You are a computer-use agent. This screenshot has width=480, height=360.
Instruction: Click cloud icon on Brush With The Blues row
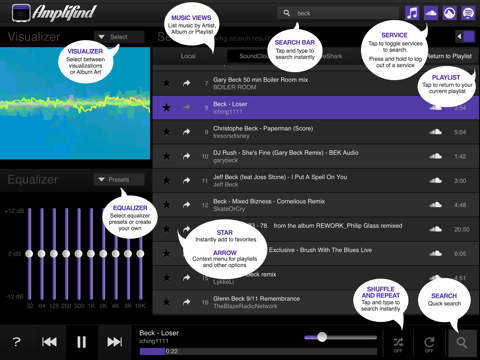pos(435,254)
